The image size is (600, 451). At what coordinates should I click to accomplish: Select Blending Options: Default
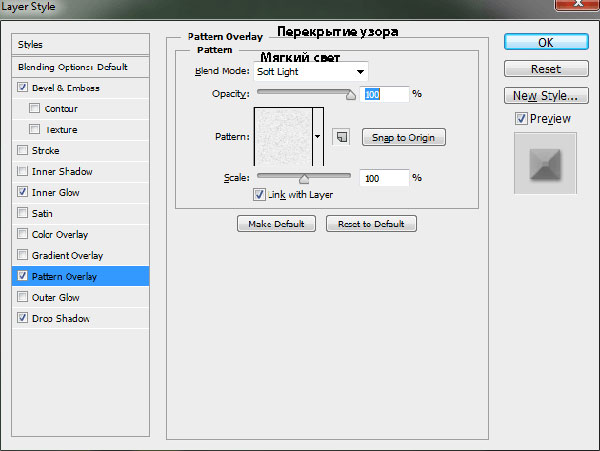click(x=80, y=67)
